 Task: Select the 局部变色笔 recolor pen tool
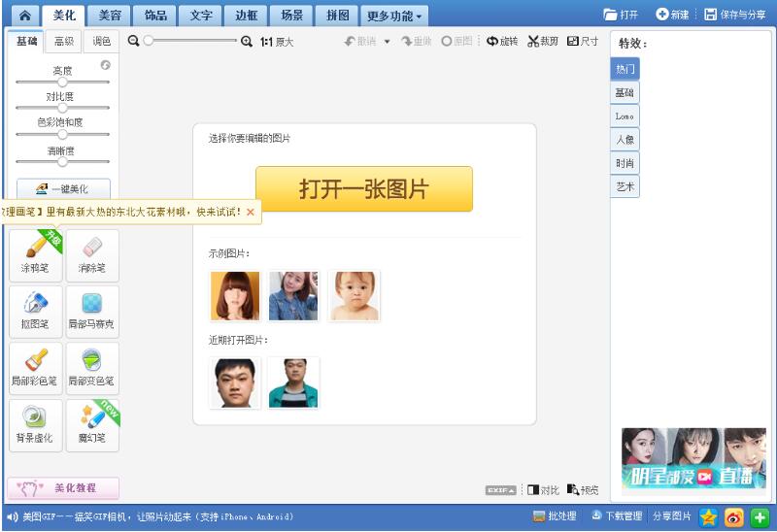(92, 369)
